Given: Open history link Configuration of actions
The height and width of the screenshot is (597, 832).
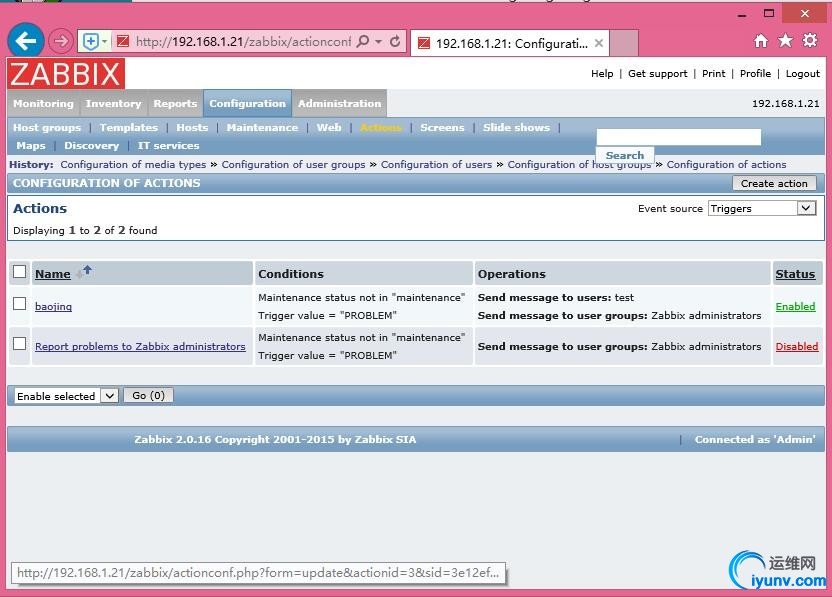Looking at the screenshot, I should click(726, 165).
